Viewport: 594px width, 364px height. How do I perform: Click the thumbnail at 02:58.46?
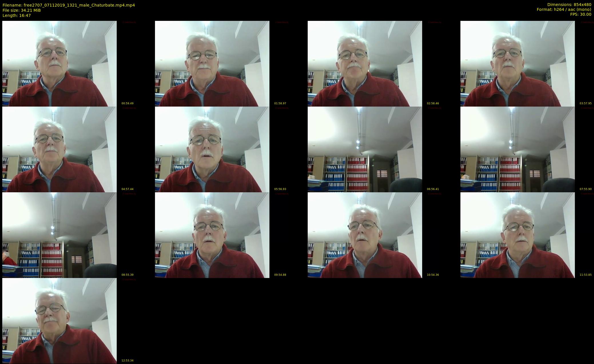click(365, 63)
